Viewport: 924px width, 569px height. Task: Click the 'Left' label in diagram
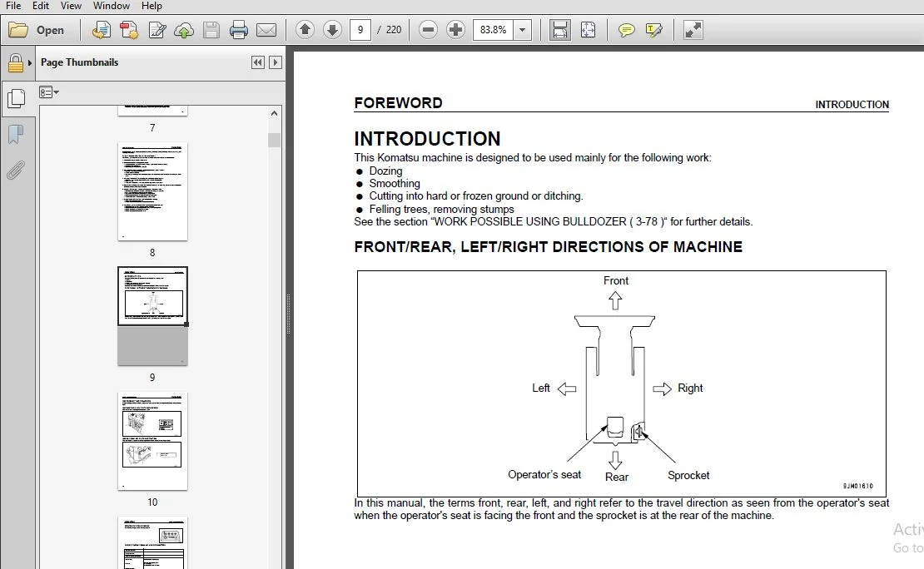(541, 388)
